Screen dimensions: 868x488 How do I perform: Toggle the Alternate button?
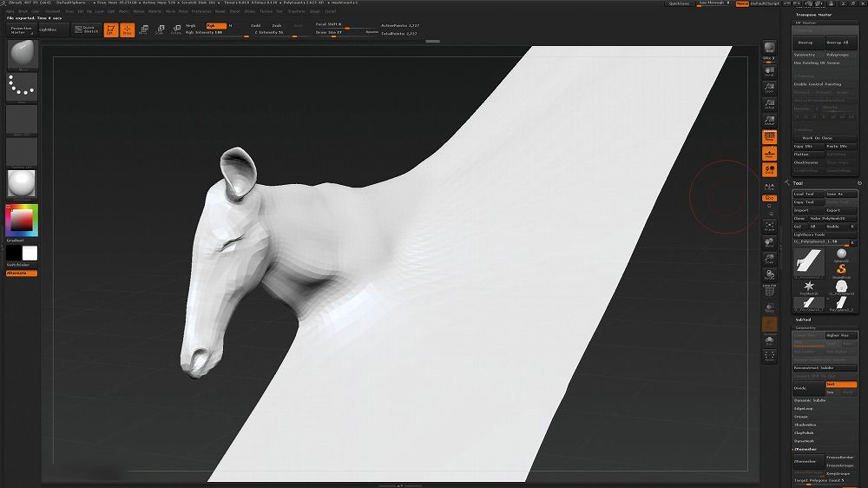coord(22,273)
